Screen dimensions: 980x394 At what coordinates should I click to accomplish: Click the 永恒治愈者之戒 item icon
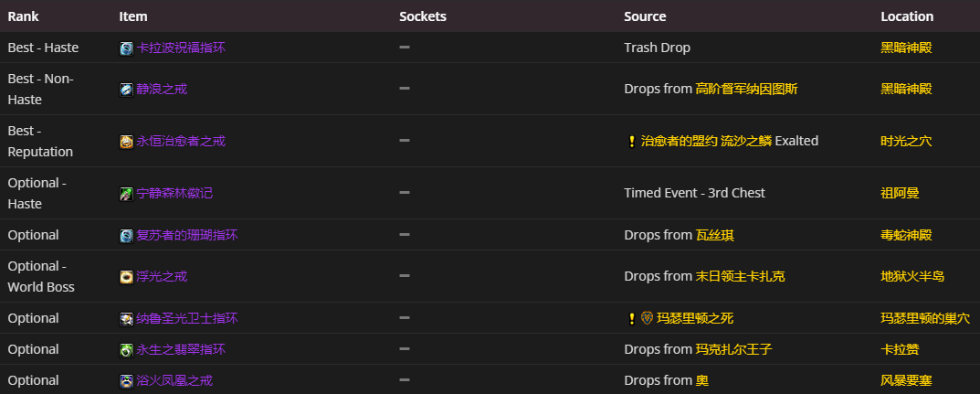(x=126, y=141)
